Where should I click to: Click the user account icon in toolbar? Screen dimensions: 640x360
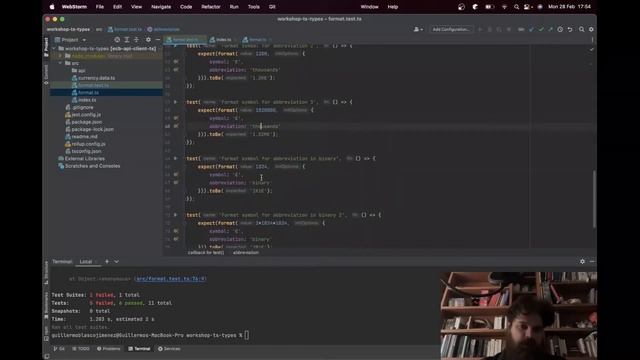click(x=418, y=29)
